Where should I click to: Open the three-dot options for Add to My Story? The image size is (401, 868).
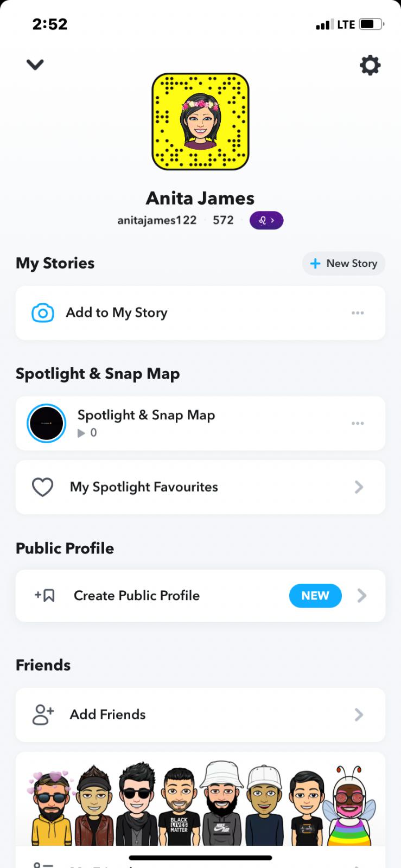click(358, 313)
